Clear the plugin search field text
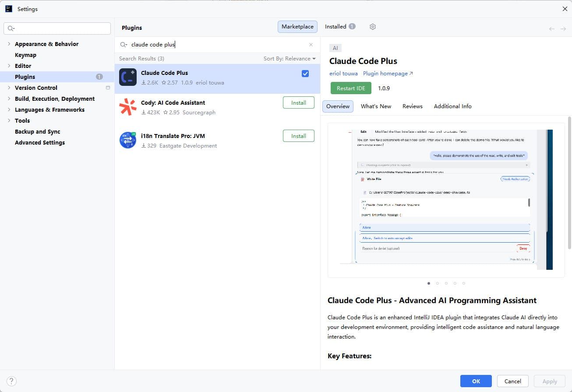This screenshot has width=572, height=392. click(311, 45)
